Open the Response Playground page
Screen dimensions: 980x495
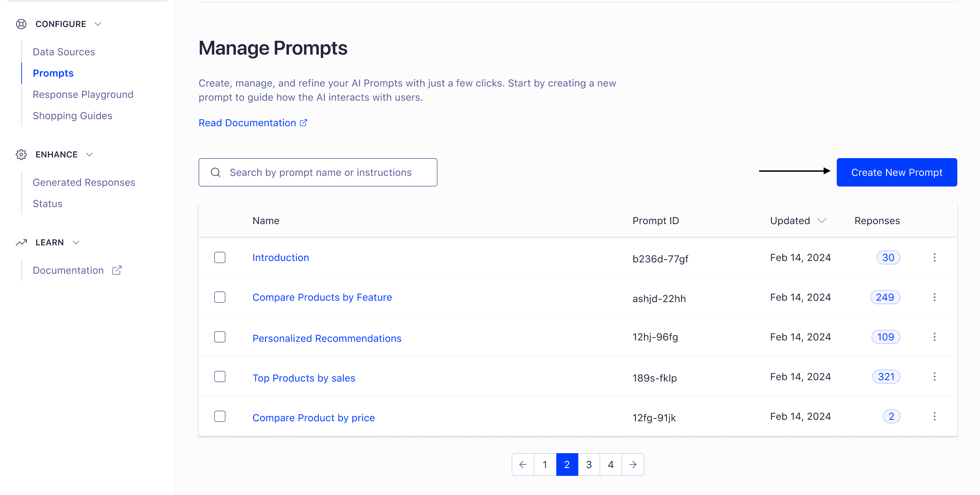83,94
